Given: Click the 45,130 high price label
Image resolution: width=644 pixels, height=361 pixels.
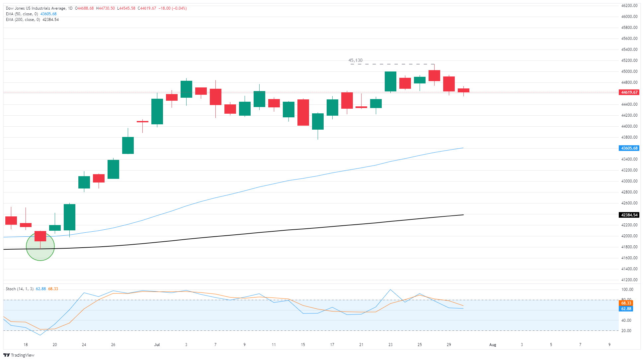Looking at the screenshot, I should pos(355,60).
